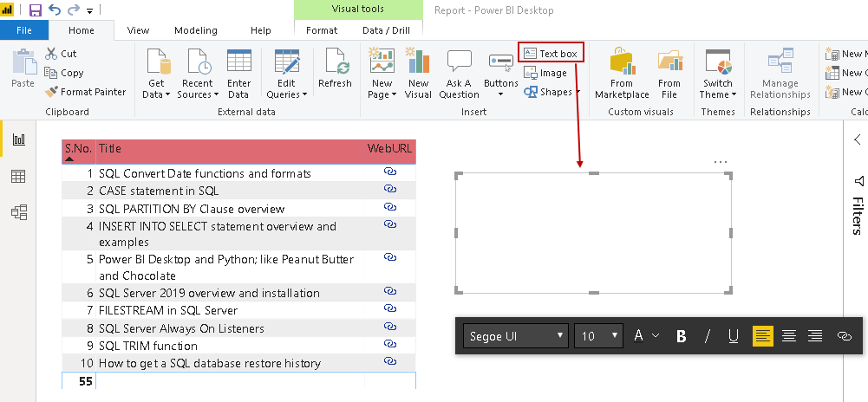Toggle bold formatting
868x402 pixels.
coord(682,335)
